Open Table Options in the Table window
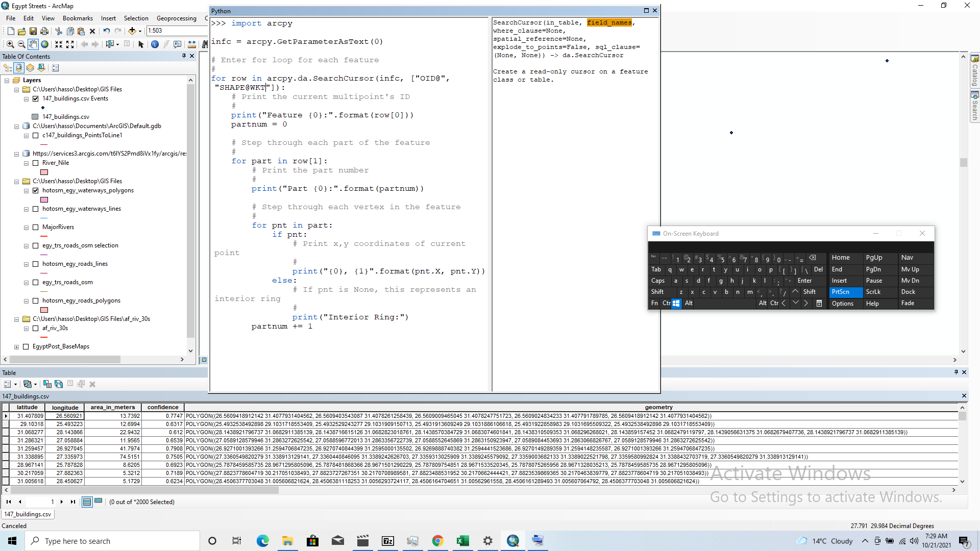The height and width of the screenshot is (551, 980). [x=8, y=384]
